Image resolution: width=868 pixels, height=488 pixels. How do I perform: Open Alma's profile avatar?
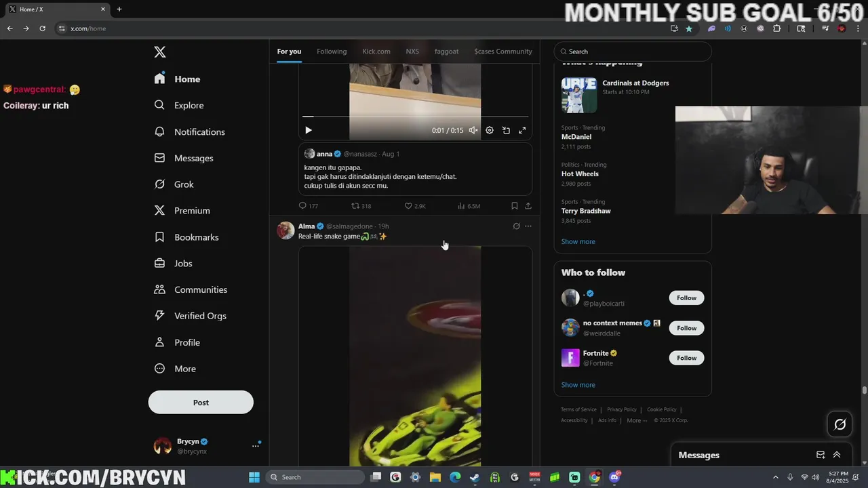coord(285,230)
